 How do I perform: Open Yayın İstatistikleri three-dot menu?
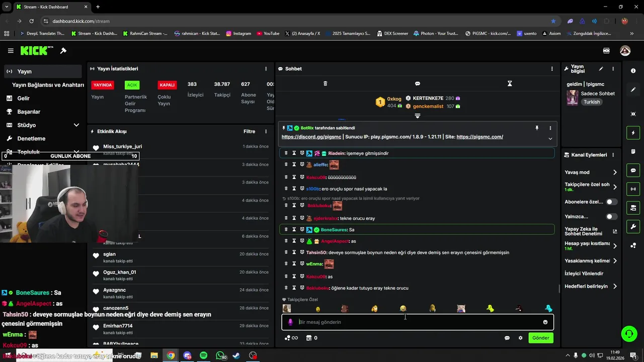point(266,69)
